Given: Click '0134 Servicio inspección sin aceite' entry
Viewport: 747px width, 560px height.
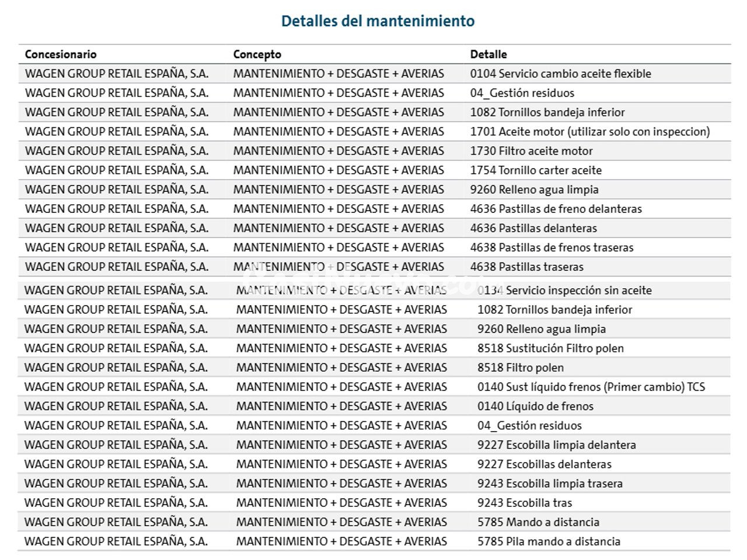Looking at the screenshot, I should coord(564,290).
